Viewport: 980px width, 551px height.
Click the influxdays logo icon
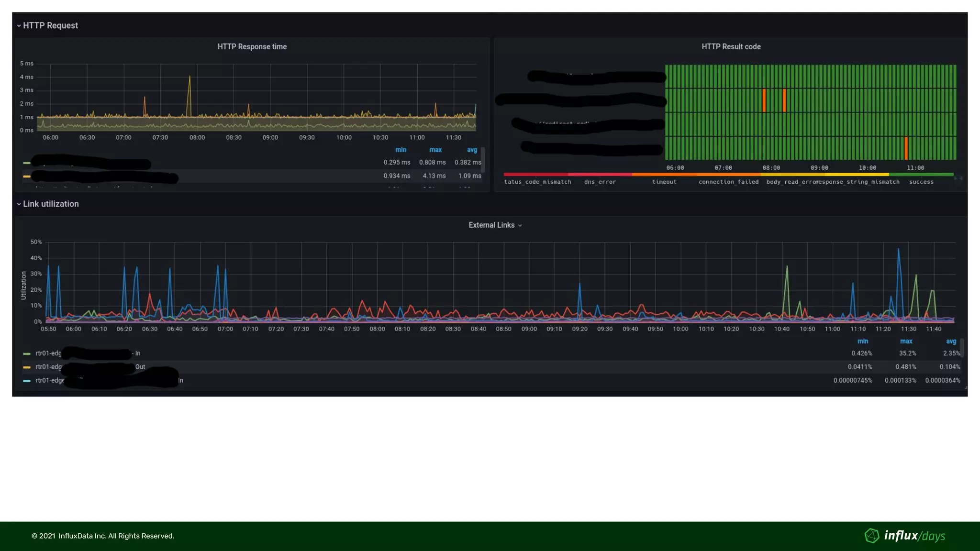coord(871,536)
